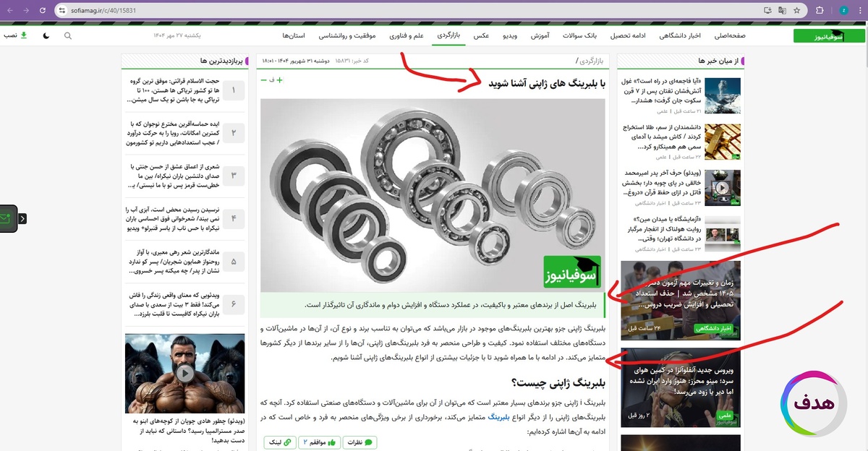
Task: Toggle dark mode with the moon icon
Action: click(x=45, y=35)
